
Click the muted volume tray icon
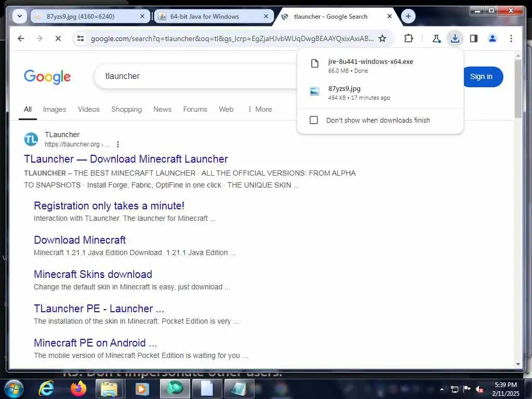(480, 389)
